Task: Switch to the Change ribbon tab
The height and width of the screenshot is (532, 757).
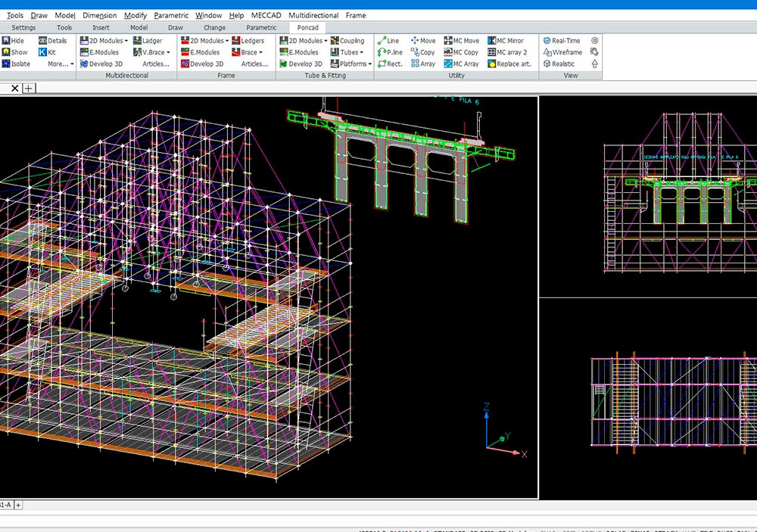Action: tap(214, 27)
